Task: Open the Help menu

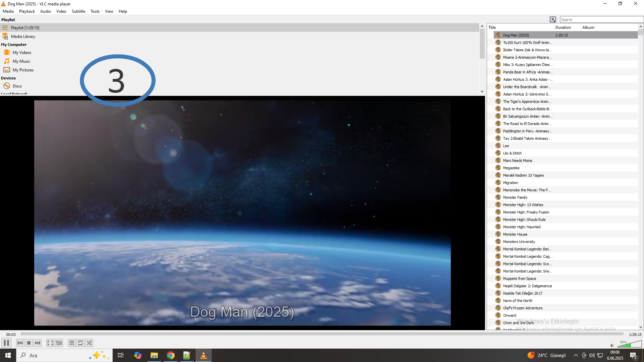Action: [x=123, y=11]
